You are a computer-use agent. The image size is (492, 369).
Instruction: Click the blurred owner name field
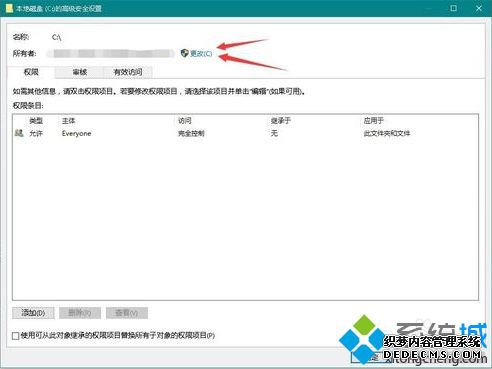tap(111, 53)
